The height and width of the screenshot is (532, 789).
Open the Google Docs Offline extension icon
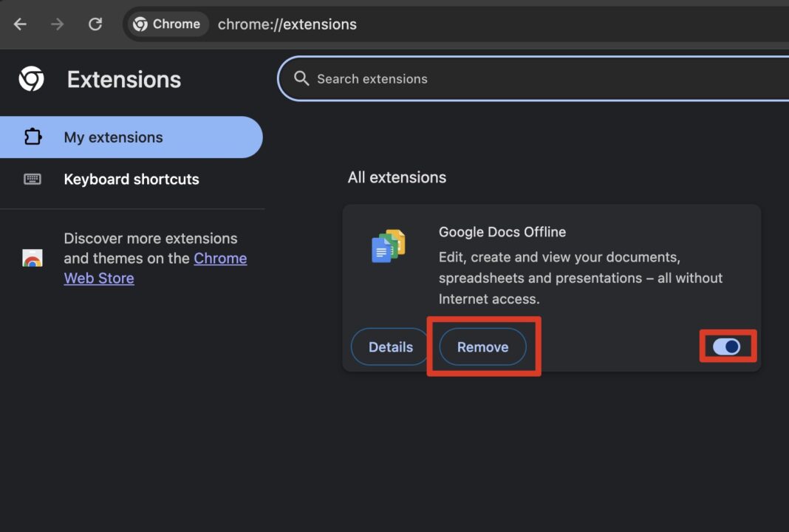(387, 246)
